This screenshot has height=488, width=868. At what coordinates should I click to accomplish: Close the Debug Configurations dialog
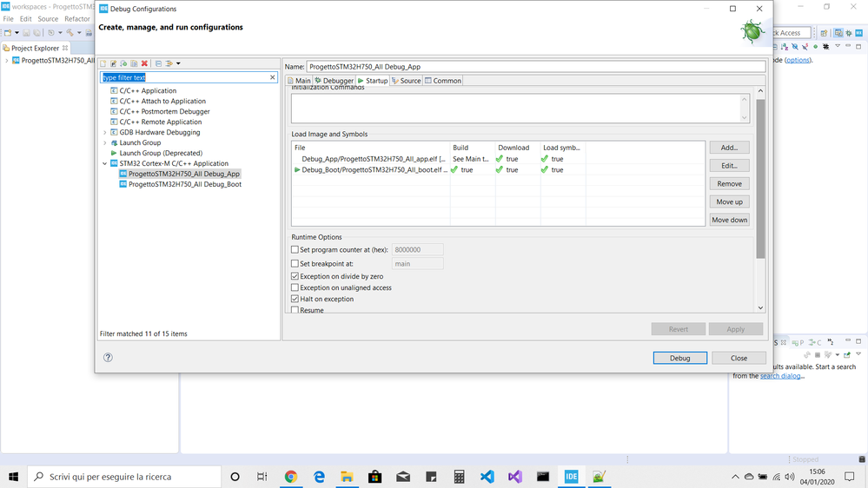click(739, 358)
